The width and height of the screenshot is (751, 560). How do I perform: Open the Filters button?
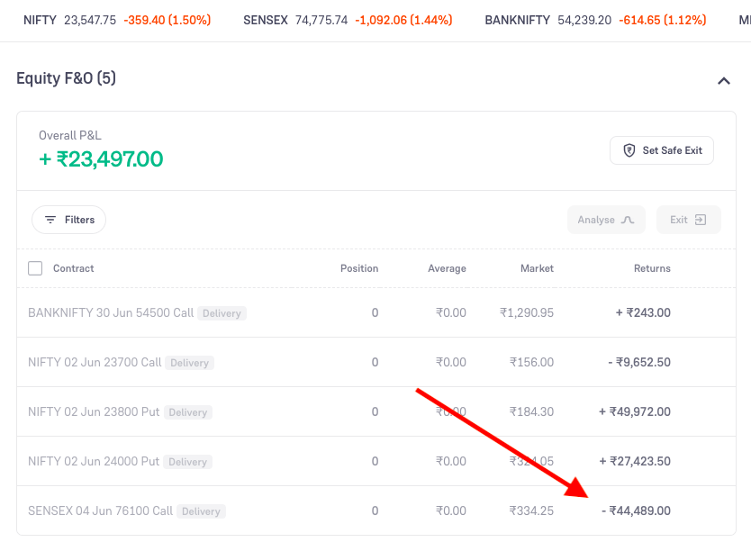[x=69, y=220]
